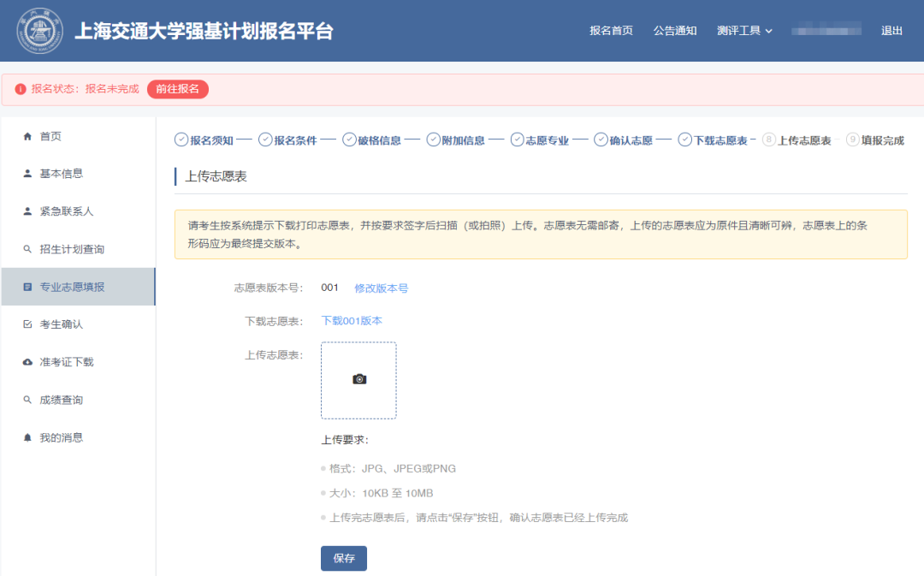Click the checkbox icon beside 考生确认

pyautogui.click(x=27, y=324)
